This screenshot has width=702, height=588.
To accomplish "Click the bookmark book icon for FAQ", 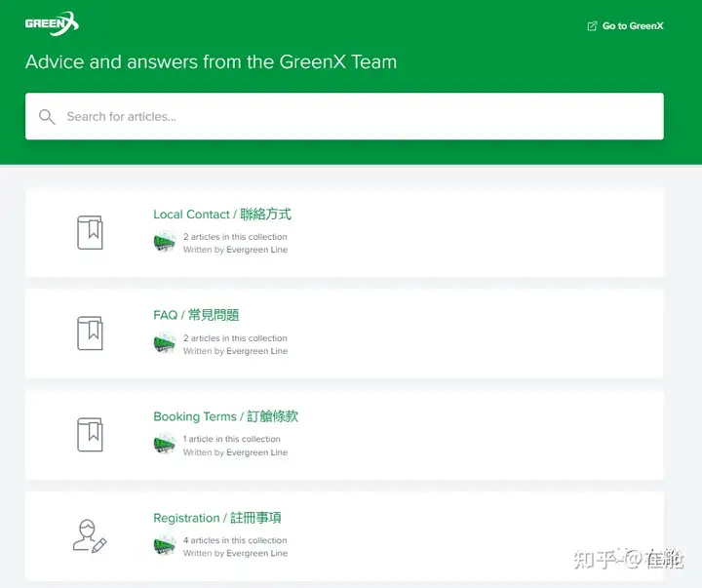I will pyautogui.click(x=90, y=333).
